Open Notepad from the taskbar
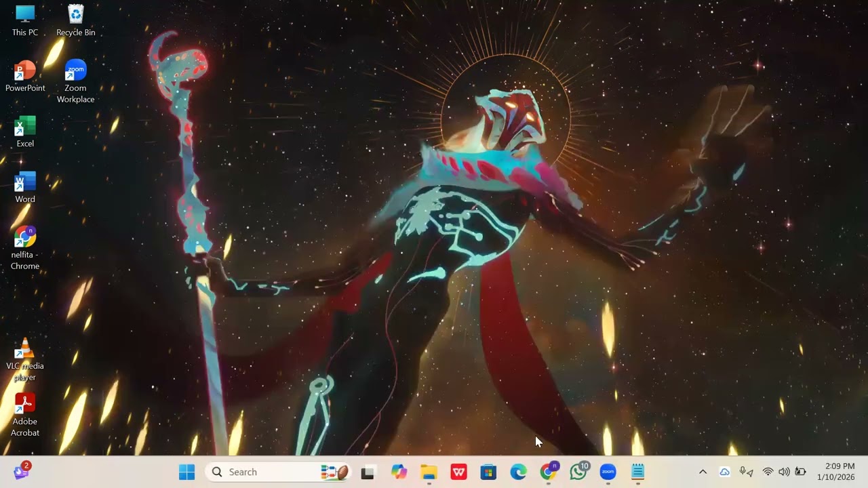Viewport: 868px width, 488px height. pos(638,472)
